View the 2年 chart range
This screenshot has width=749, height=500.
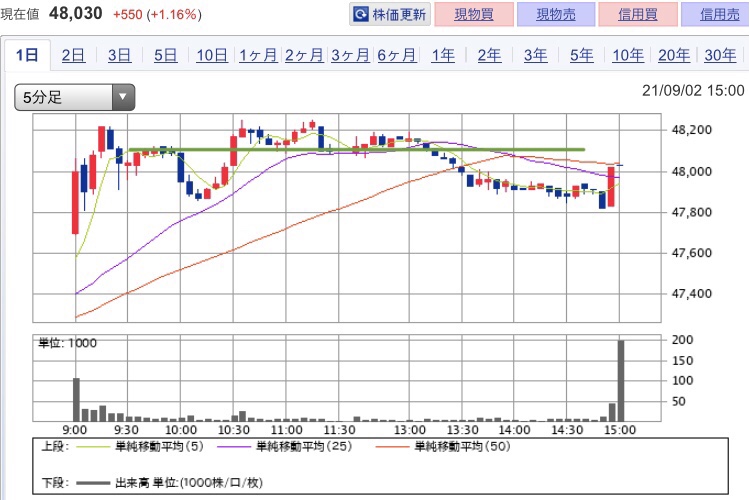tap(489, 55)
